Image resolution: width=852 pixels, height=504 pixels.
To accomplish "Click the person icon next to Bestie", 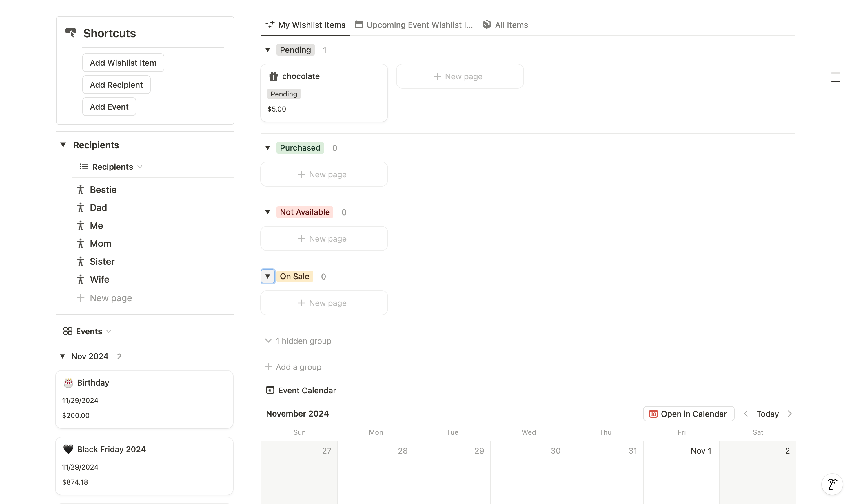I will [81, 189].
